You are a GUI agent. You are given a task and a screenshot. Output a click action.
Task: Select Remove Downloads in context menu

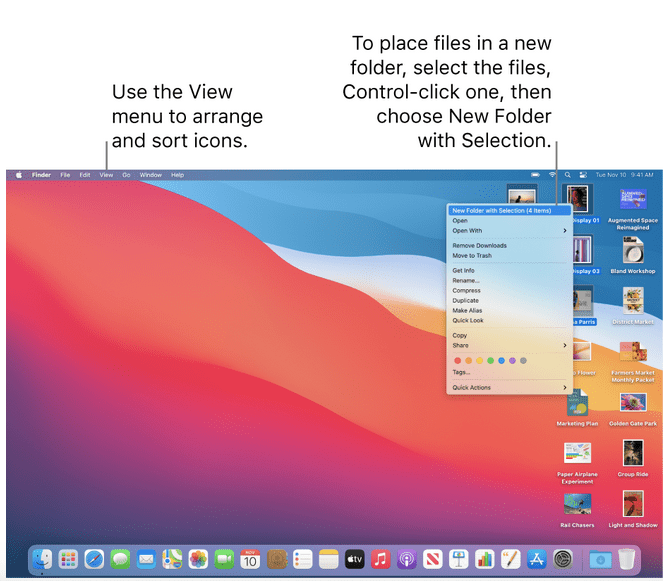point(510,245)
